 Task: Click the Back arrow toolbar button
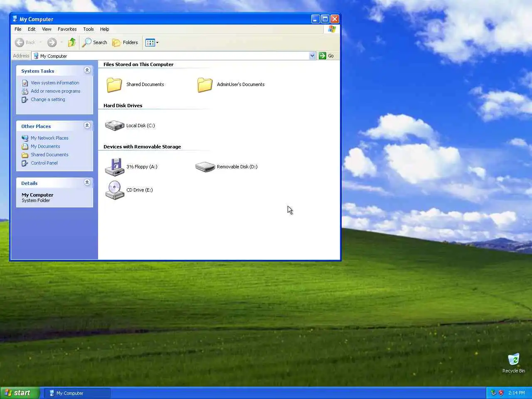click(25, 42)
